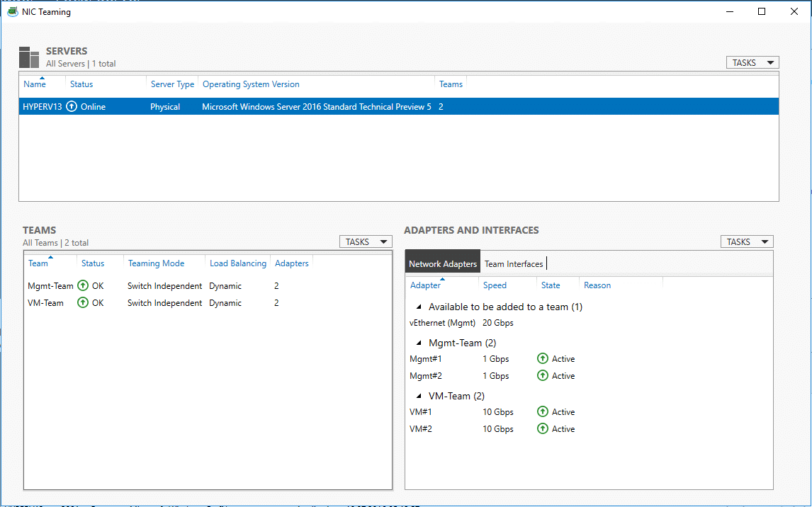Click the Active state icon for VM#2

[542, 429]
